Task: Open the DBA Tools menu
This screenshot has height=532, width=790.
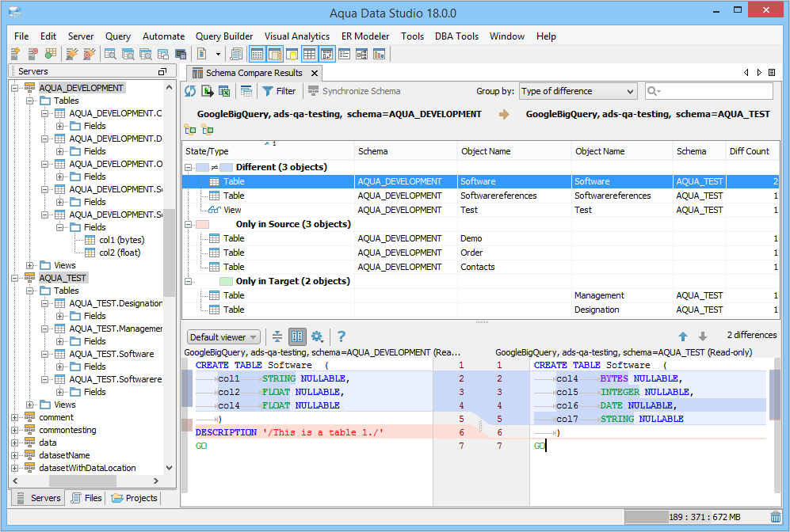Action: [456, 36]
